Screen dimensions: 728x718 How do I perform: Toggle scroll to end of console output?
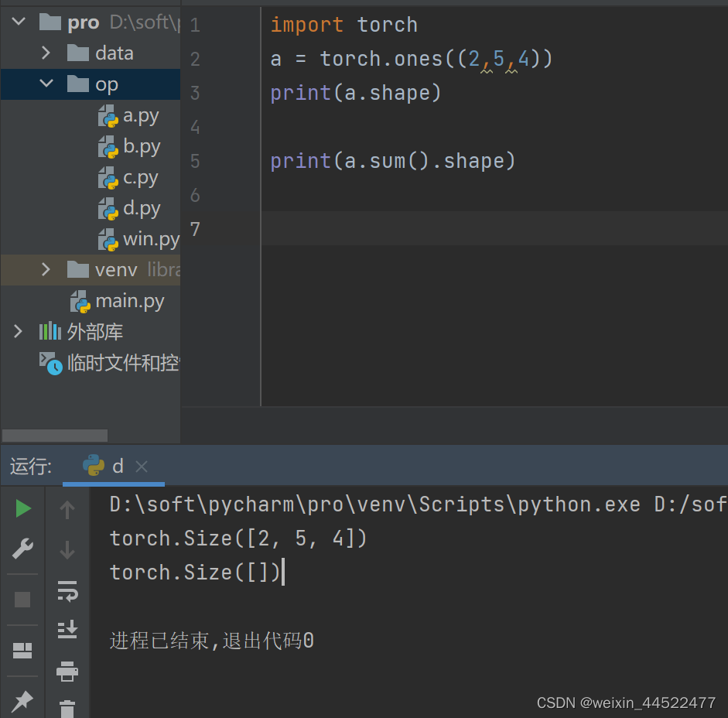[x=67, y=629]
